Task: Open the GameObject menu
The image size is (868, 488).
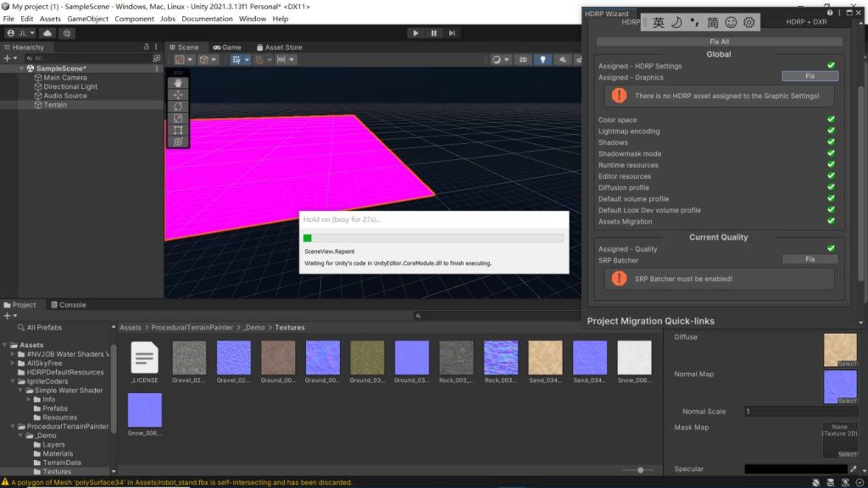Action: (x=87, y=19)
